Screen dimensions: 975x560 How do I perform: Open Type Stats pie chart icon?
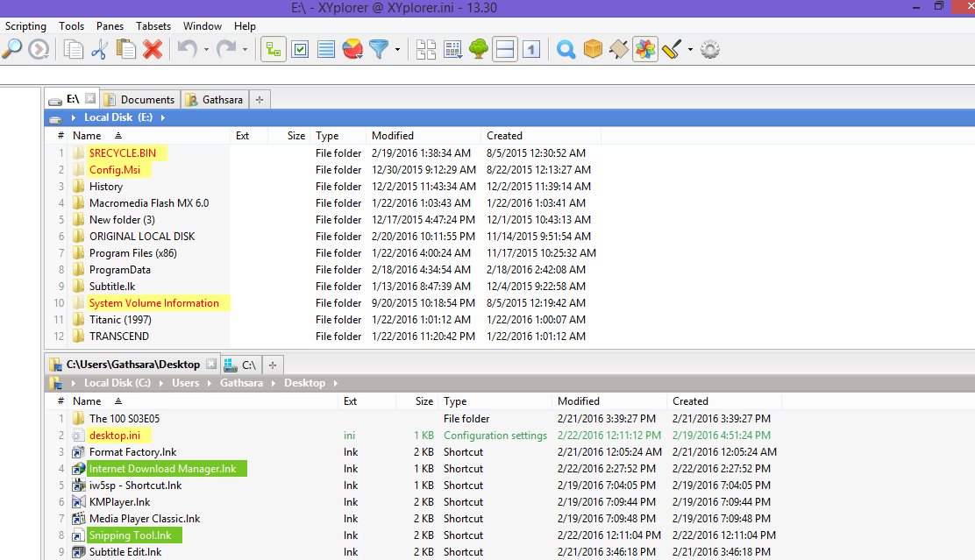[352, 49]
